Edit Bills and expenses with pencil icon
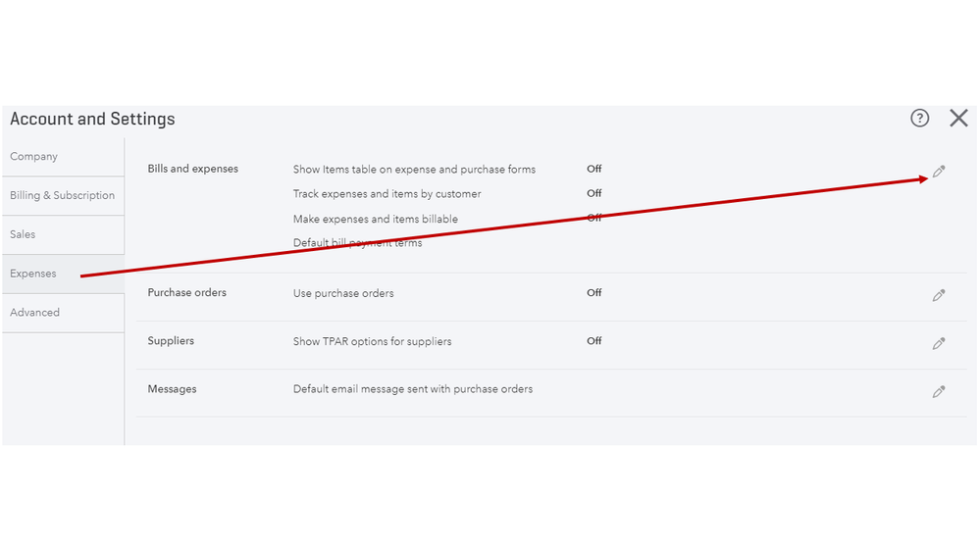This screenshot has height=551, width=980. [939, 172]
